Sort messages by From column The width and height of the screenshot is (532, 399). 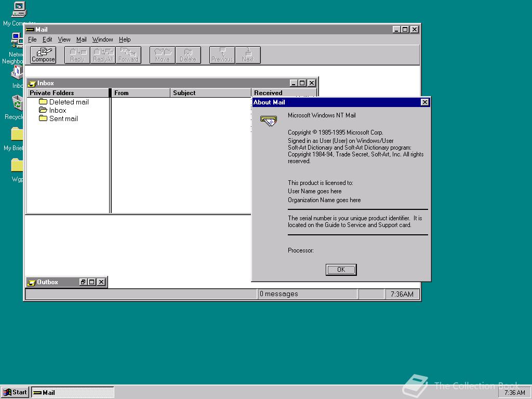pyautogui.click(x=141, y=93)
